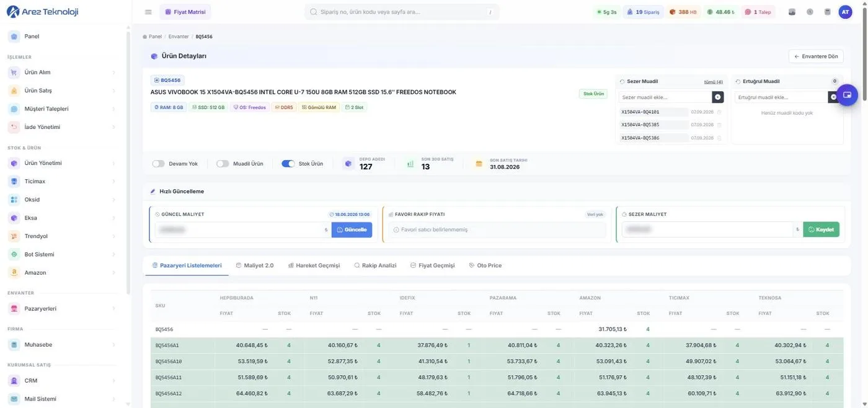
Task: Open the Hareket Geçmişi tab
Action: [314, 265]
